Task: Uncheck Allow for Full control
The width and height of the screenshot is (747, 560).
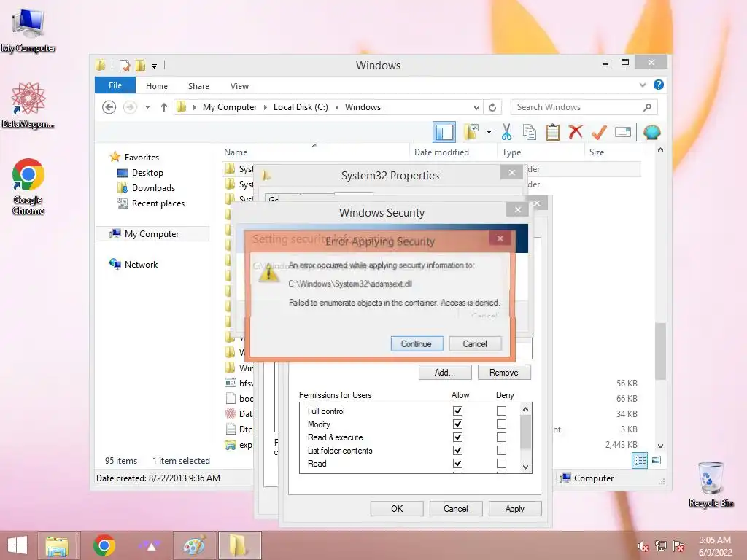Action: click(x=458, y=411)
